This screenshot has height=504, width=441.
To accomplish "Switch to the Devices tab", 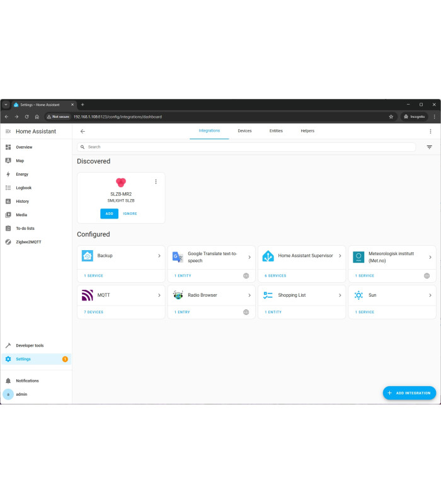I will tap(244, 131).
